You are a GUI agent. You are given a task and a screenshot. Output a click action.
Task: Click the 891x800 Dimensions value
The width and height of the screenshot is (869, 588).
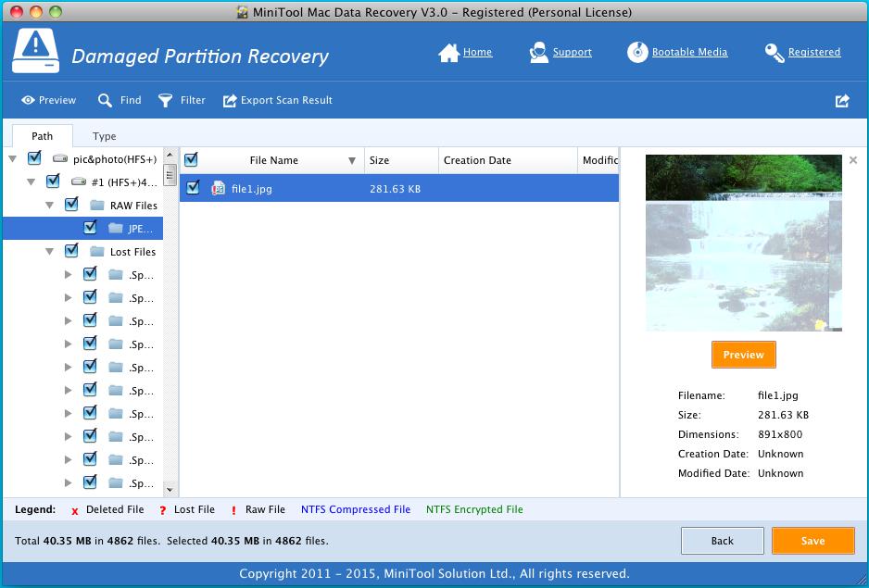[780, 434]
